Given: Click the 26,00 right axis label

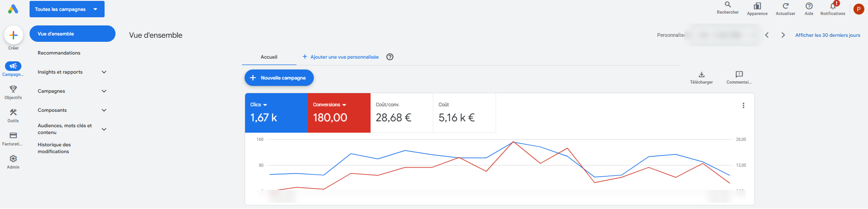Looking at the screenshot, I should coord(741,139).
